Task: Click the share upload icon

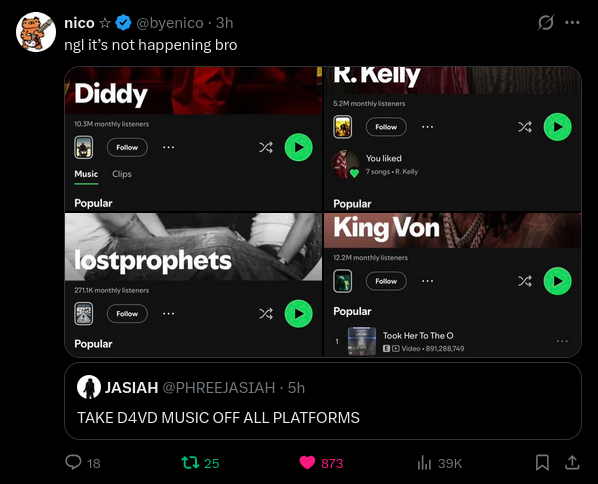Action: tap(572, 462)
